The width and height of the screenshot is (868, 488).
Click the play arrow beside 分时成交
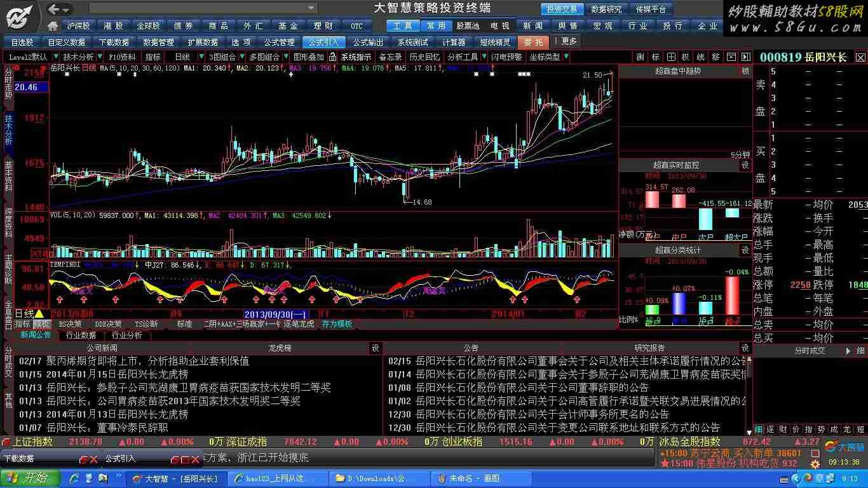(x=848, y=351)
